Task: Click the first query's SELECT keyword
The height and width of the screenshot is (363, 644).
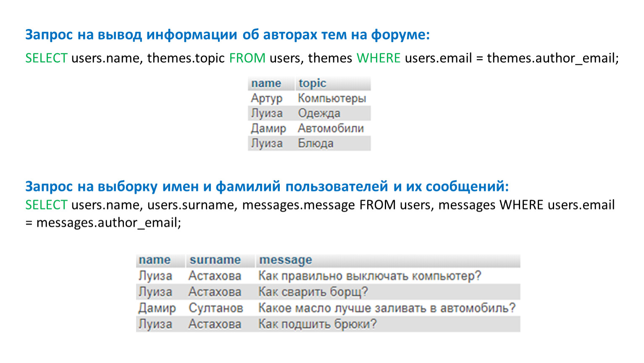Action: pyautogui.click(x=46, y=58)
